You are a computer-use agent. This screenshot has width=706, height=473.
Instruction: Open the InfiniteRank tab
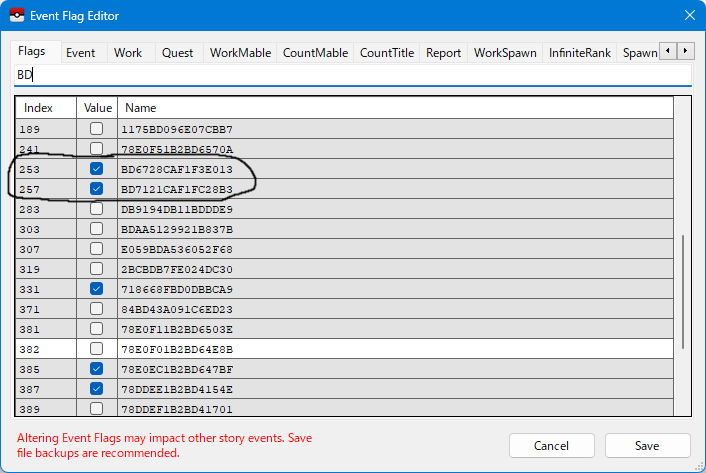click(579, 53)
